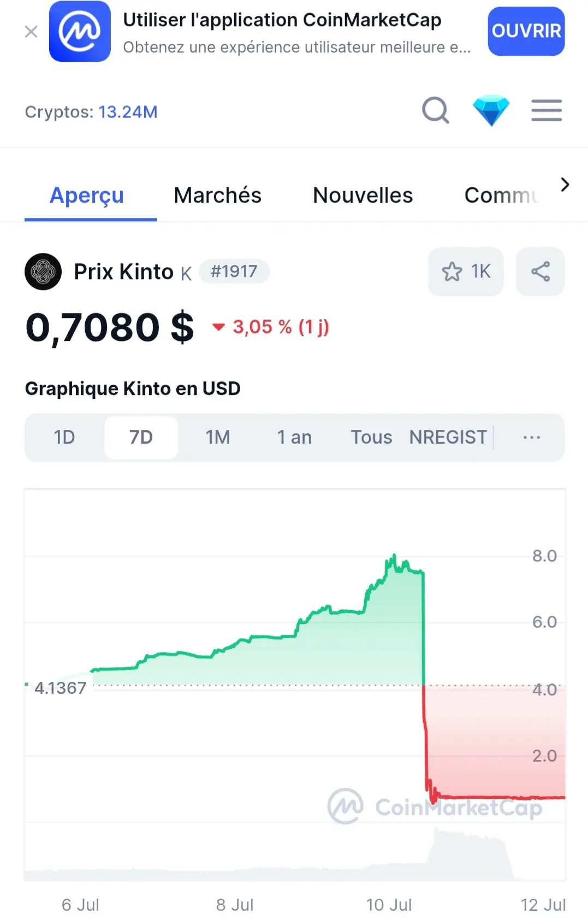Add Kinto to watchlist with star
Screen dimensions: 588x920
466,272
